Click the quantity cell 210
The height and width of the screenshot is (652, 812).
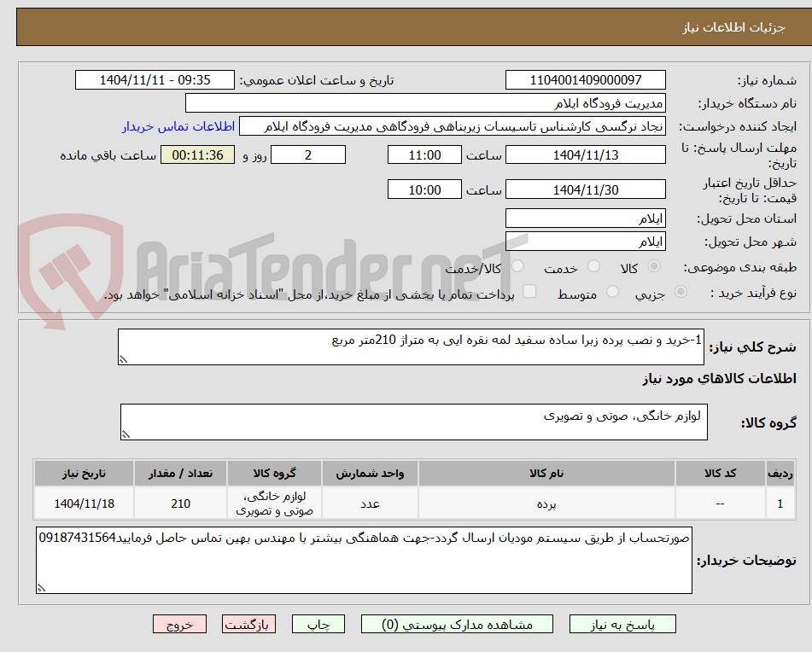[x=180, y=504]
